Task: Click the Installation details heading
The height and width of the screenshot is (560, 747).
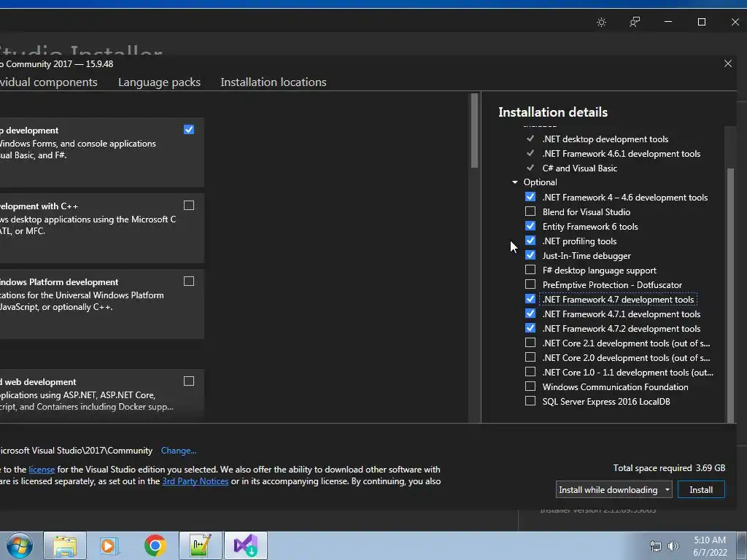Action: coord(553,112)
